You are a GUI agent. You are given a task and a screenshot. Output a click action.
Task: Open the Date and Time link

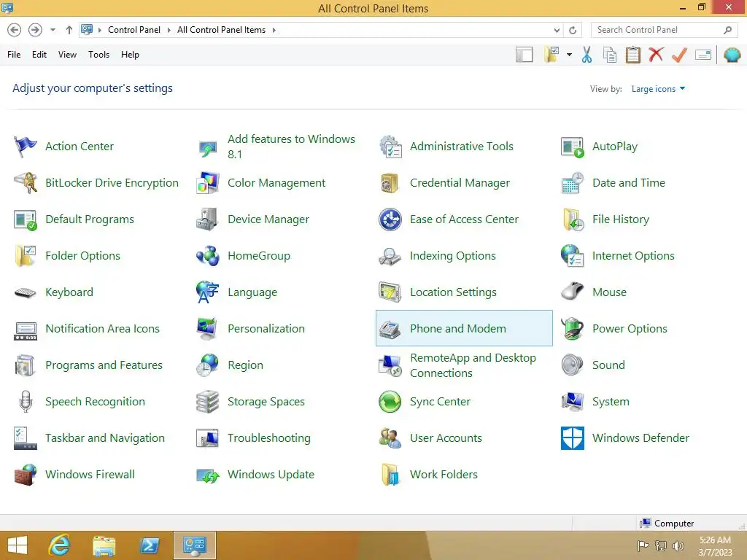(628, 183)
